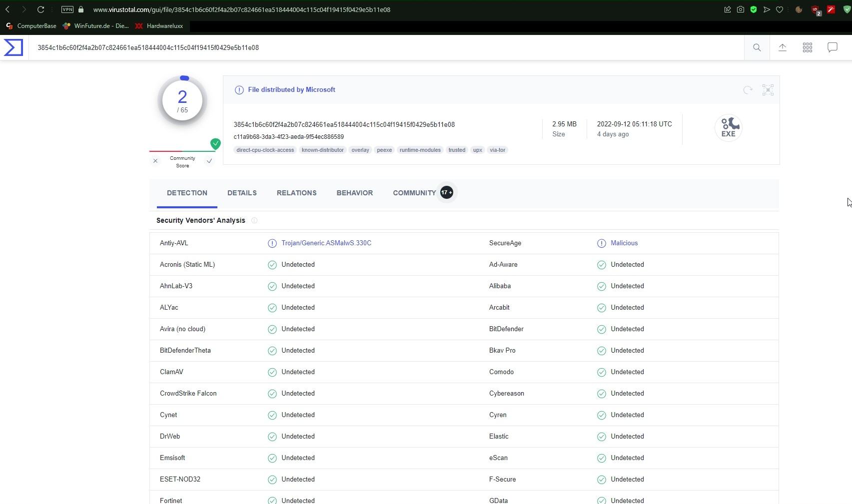The height and width of the screenshot is (504, 852).
Task: Click the Trojan/Generic.ASMalwS.330C detection link
Action: click(326, 243)
